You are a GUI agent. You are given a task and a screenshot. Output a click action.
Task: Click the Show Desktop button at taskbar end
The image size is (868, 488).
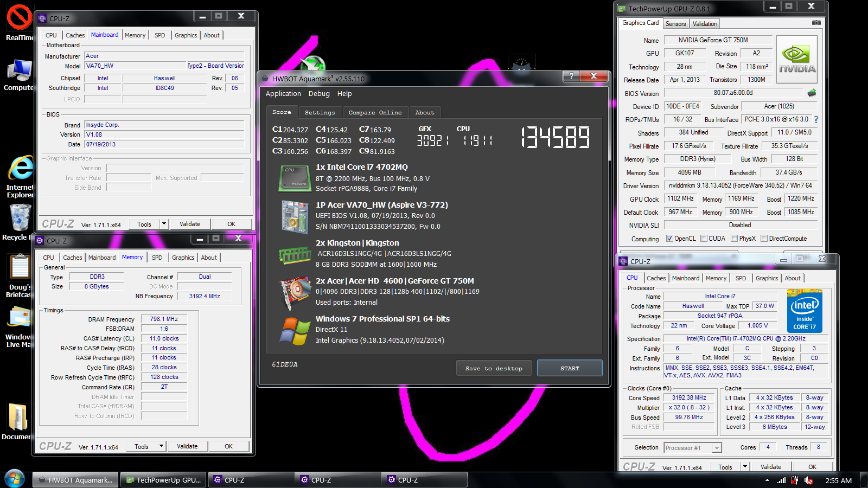click(x=864, y=480)
